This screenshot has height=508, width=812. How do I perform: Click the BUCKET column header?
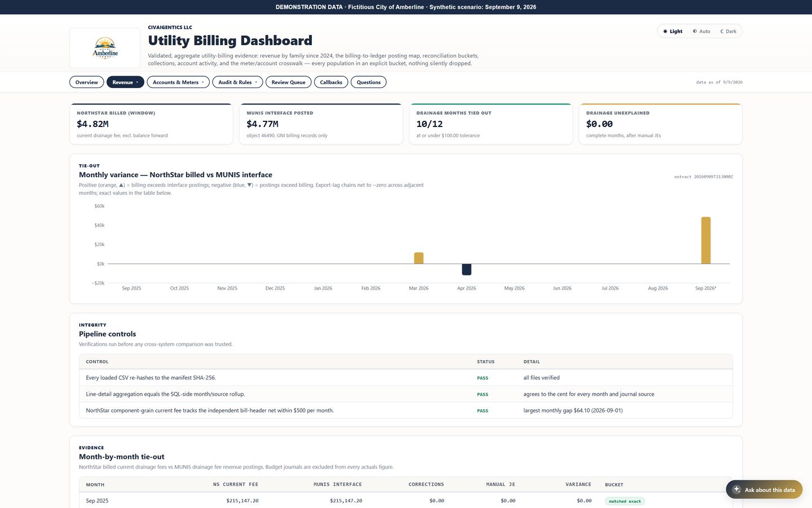(x=614, y=484)
